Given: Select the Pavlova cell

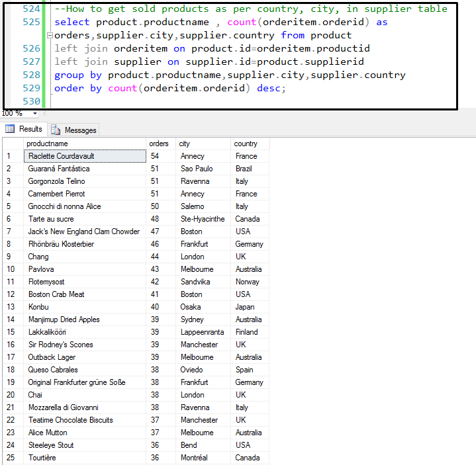Looking at the screenshot, I should click(85, 269).
